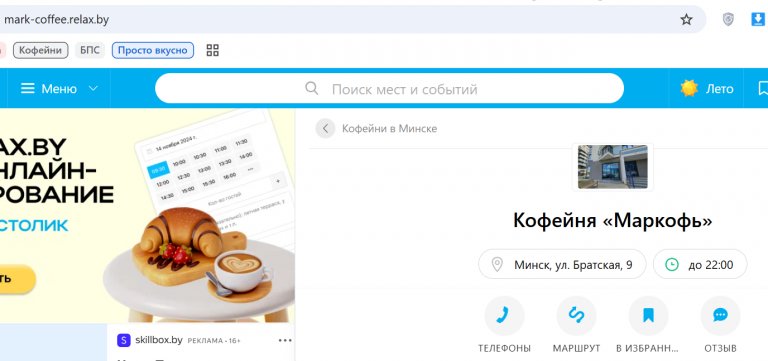Click the ТЕЛЕФОНЫ phone icon
Viewport: 768px width, 361px height.
pos(504,316)
